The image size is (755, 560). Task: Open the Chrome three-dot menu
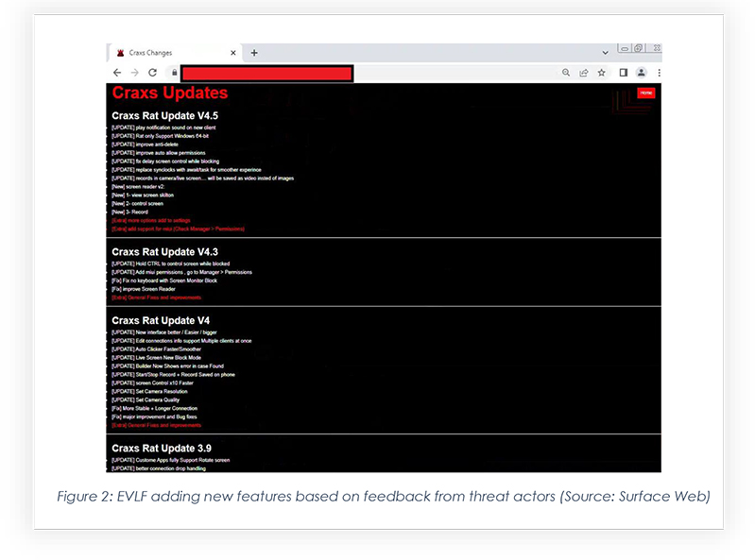(x=659, y=73)
